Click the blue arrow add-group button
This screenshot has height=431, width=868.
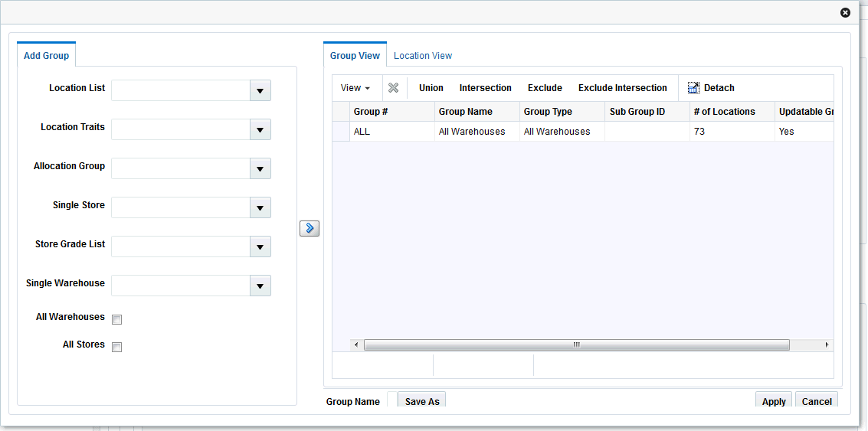click(x=310, y=228)
